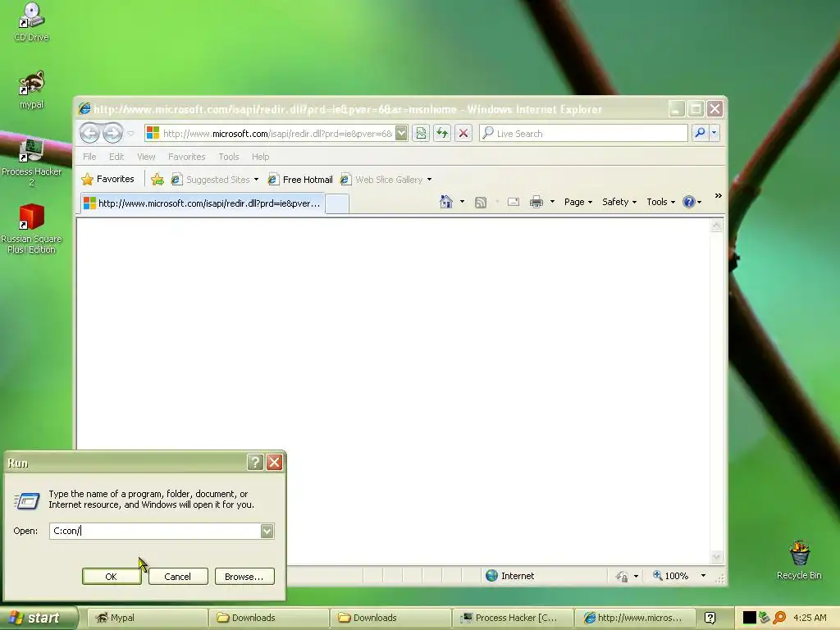Click the Back arrow in Internet Explorer

[x=89, y=133]
